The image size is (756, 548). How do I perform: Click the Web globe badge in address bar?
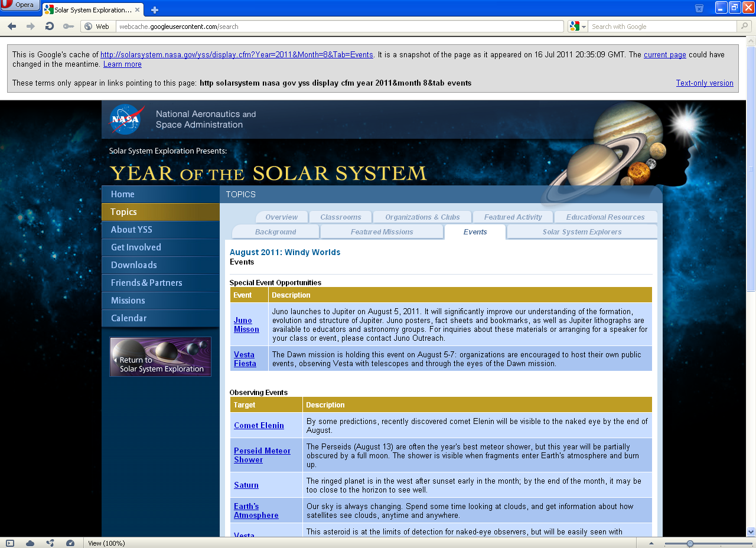tap(97, 26)
